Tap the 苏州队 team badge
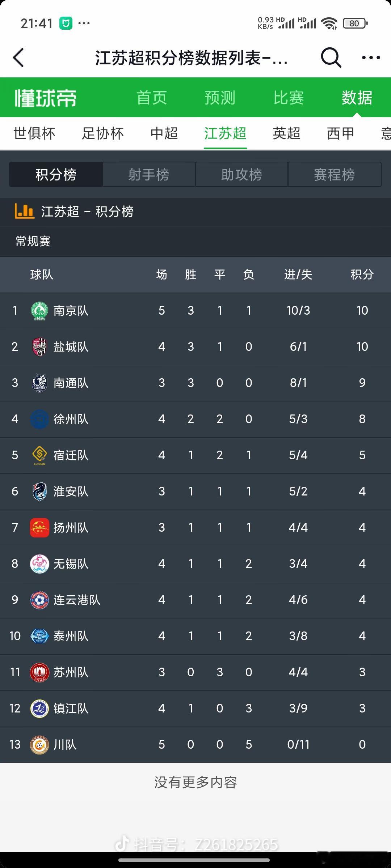Screen dimensions: 391x868 39,672
